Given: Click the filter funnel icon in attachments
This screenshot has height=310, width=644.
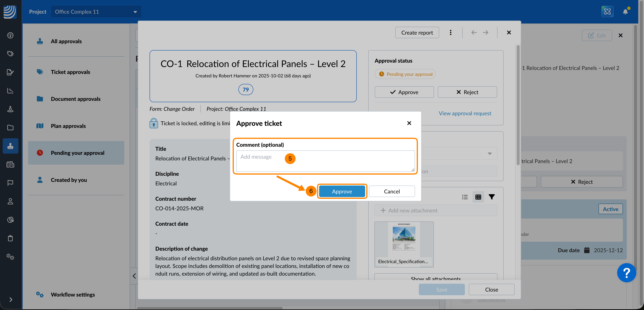Looking at the screenshot, I should 492,197.
